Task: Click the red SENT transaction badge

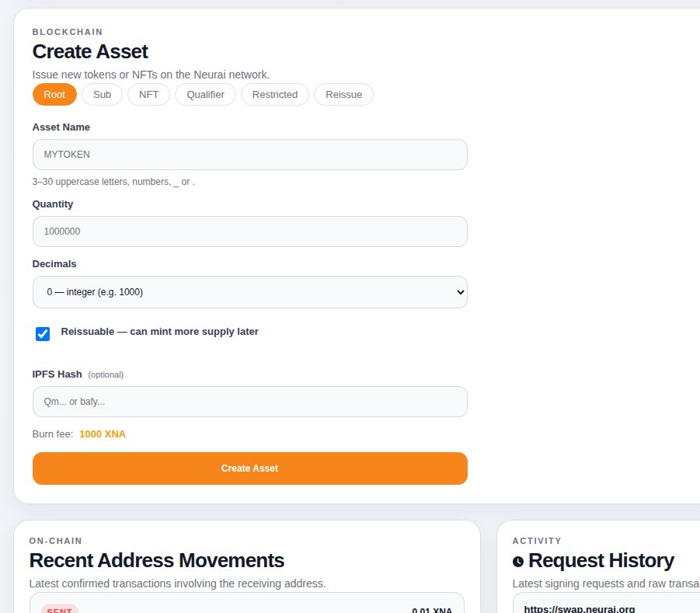Action: click(x=59, y=610)
